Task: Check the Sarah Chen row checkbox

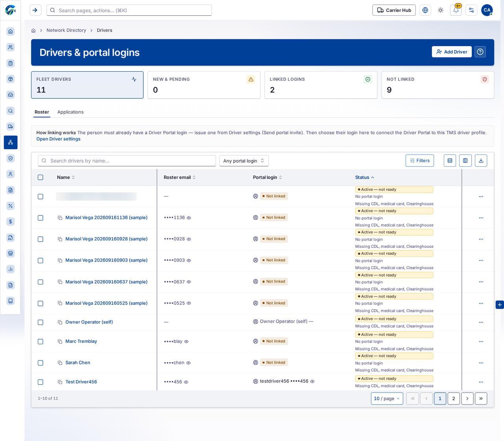Action: [x=41, y=363]
